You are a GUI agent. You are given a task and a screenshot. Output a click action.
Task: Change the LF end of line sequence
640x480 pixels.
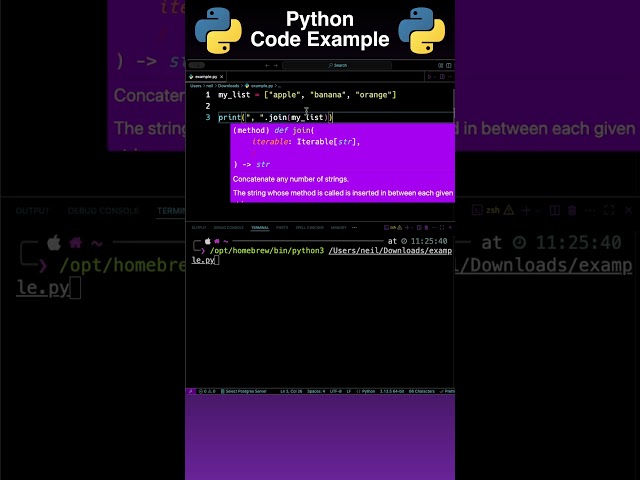[349, 391]
